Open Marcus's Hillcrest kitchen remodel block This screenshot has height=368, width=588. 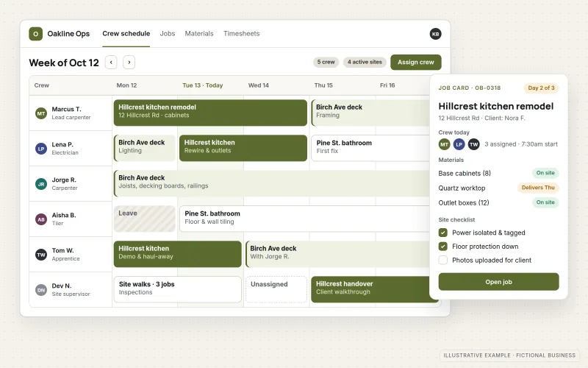[x=210, y=113]
